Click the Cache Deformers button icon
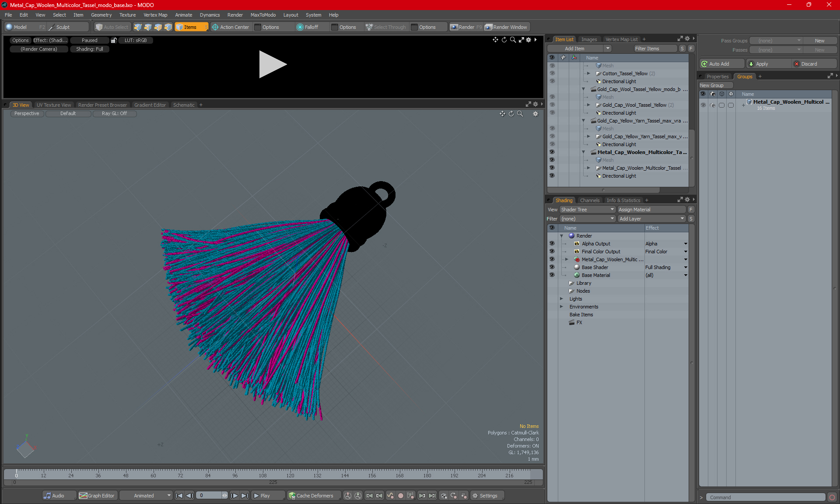The height and width of the screenshot is (504, 840). 292,496
